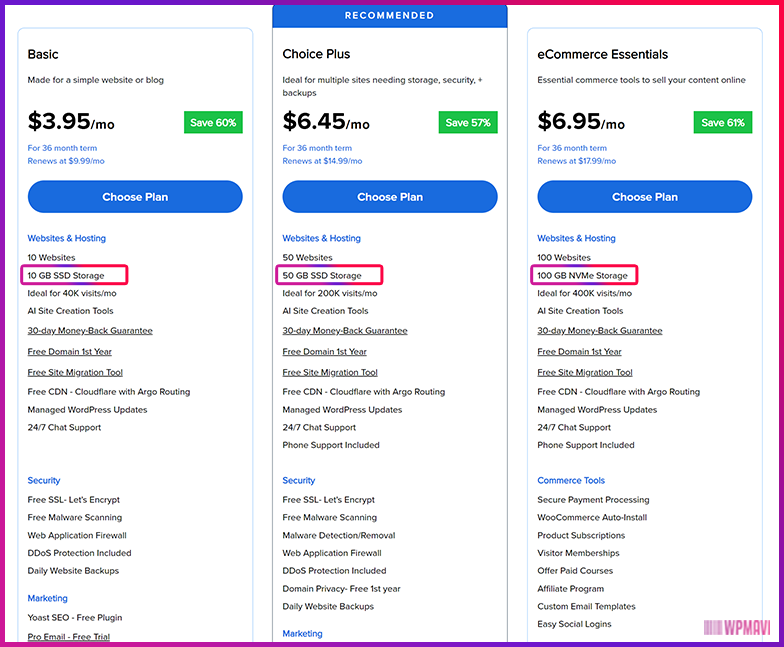The width and height of the screenshot is (784, 647).
Task: Click the Commerce Tools section heading
Action: tap(571, 480)
